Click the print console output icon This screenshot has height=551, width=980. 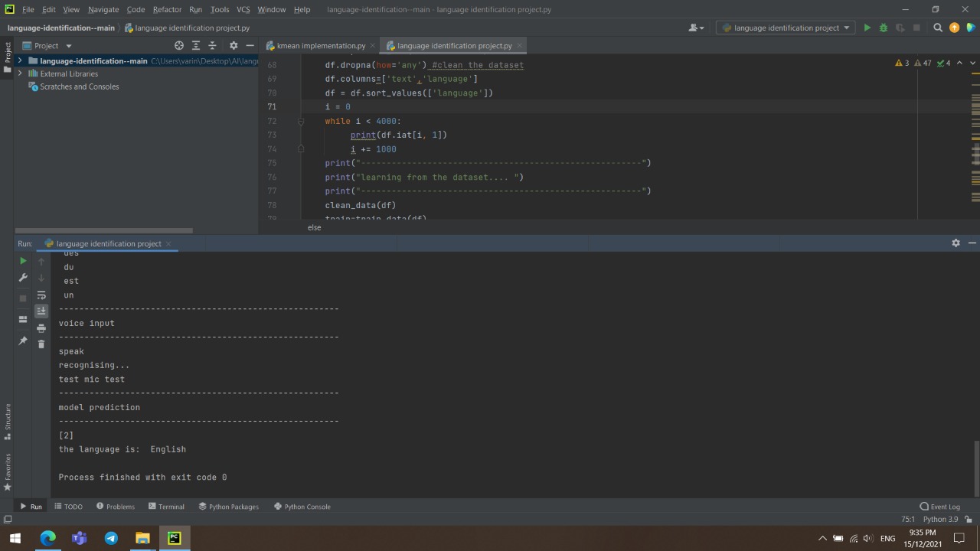tap(41, 328)
